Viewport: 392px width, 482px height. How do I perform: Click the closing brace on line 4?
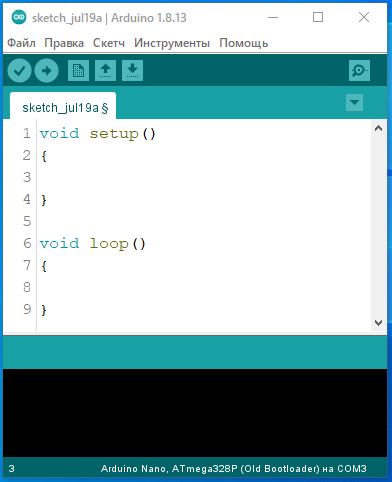tap(44, 200)
